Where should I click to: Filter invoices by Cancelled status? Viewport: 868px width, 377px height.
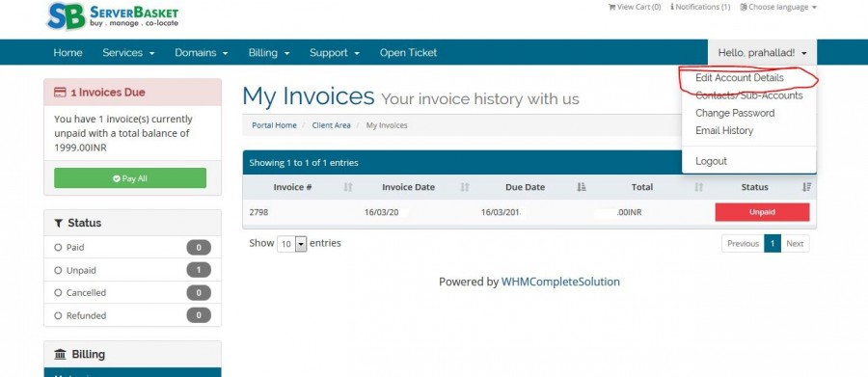[x=132, y=293]
